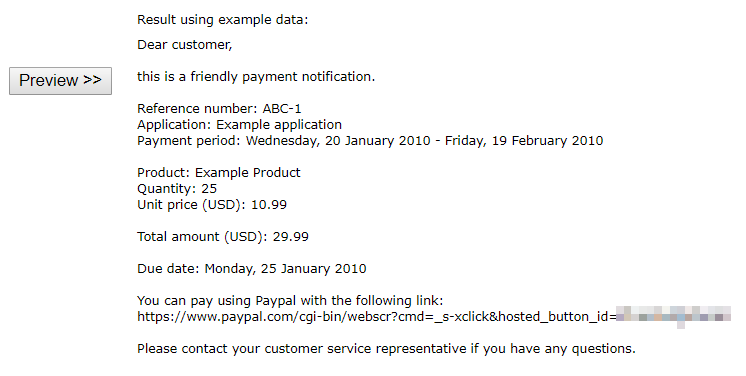Select the Total amount (USD) 29.99 line

coord(223,237)
